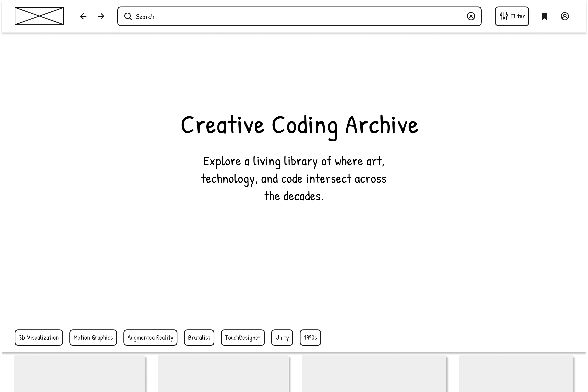The width and height of the screenshot is (588, 392).
Task: Toggle the Motion Graphics tag
Action: click(93, 338)
